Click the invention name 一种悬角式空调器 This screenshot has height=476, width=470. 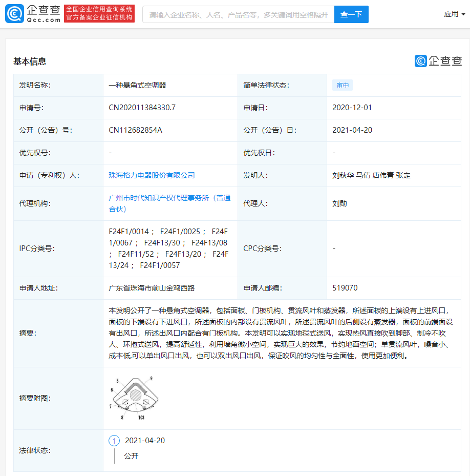pos(137,85)
